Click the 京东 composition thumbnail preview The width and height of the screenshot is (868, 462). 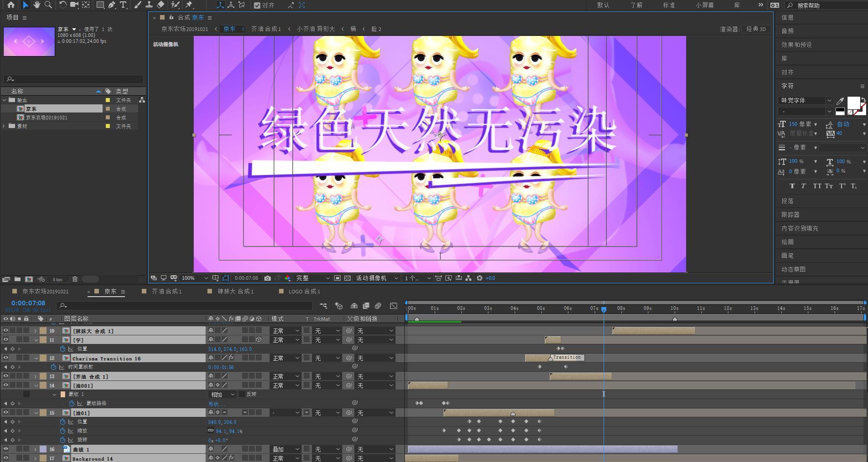[x=29, y=41]
